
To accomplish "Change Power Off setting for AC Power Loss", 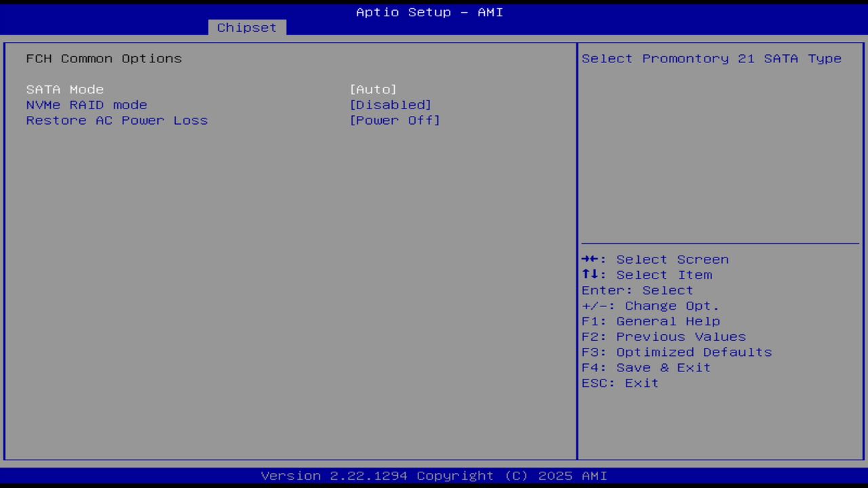I will pos(395,120).
